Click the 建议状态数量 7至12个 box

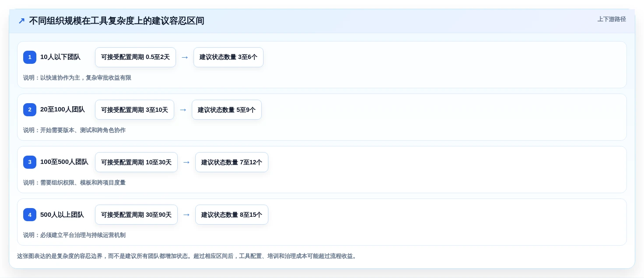coord(232,162)
